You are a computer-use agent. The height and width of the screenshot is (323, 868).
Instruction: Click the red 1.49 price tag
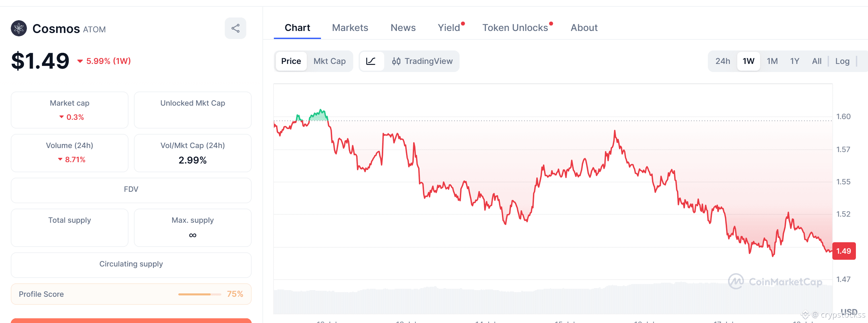pyautogui.click(x=844, y=251)
